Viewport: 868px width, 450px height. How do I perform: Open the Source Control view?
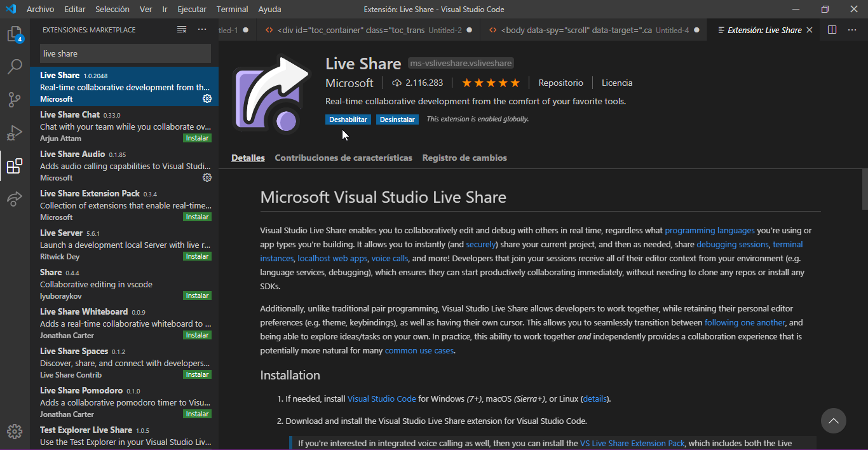(15, 100)
